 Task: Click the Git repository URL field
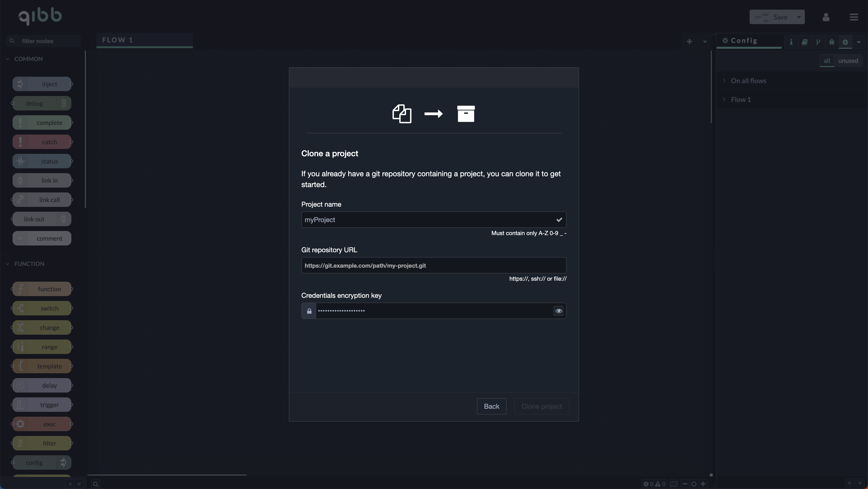click(x=433, y=265)
